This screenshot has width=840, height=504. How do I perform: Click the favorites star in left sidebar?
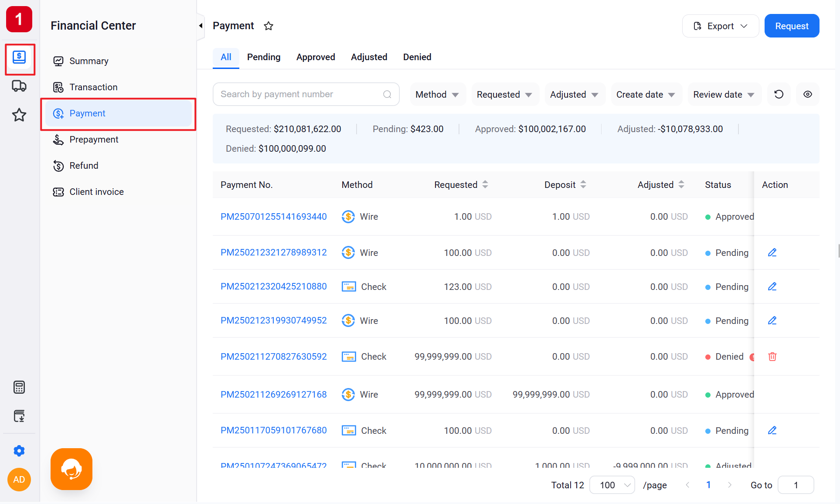[19, 115]
